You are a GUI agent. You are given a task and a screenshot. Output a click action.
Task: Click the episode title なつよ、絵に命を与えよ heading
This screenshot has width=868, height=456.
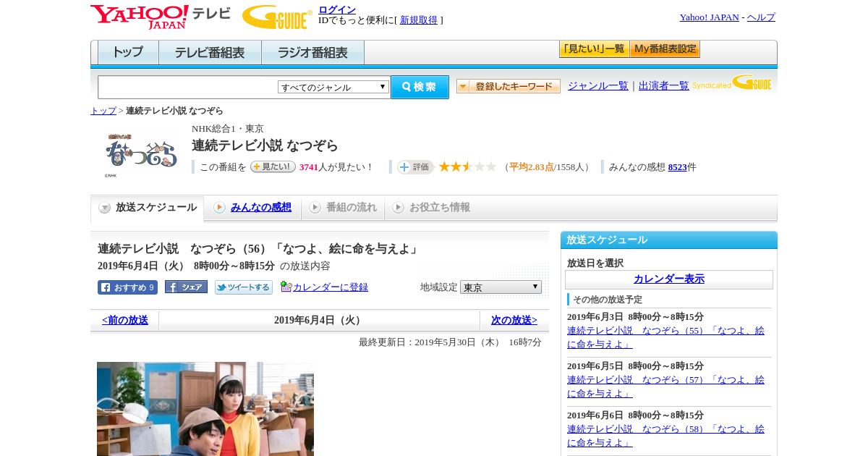[x=258, y=249]
